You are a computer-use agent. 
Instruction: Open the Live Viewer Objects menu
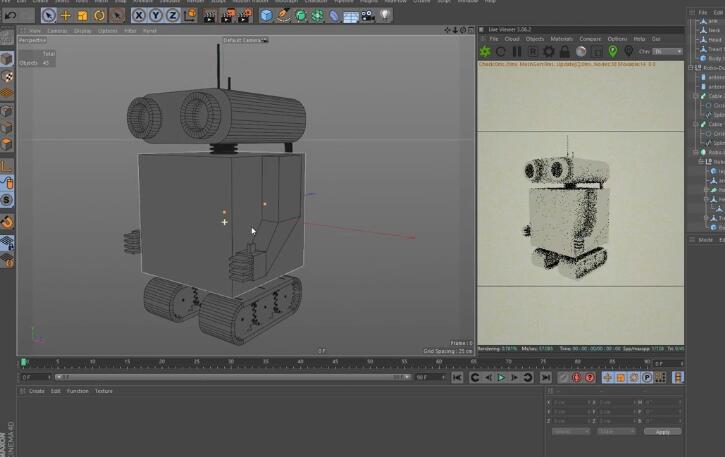pyautogui.click(x=535, y=39)
